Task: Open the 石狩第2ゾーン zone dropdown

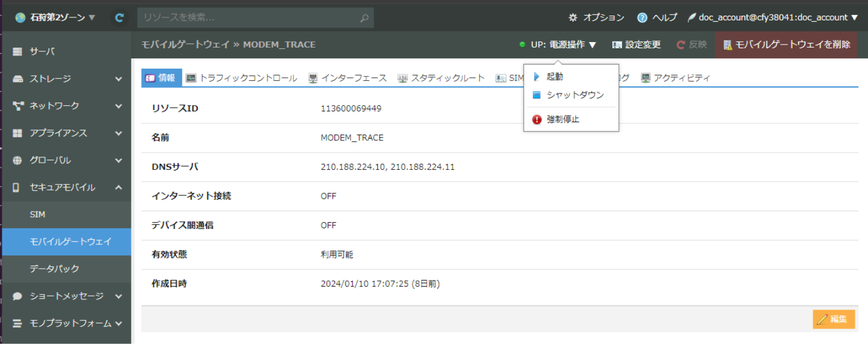Action: pos(55,17)
